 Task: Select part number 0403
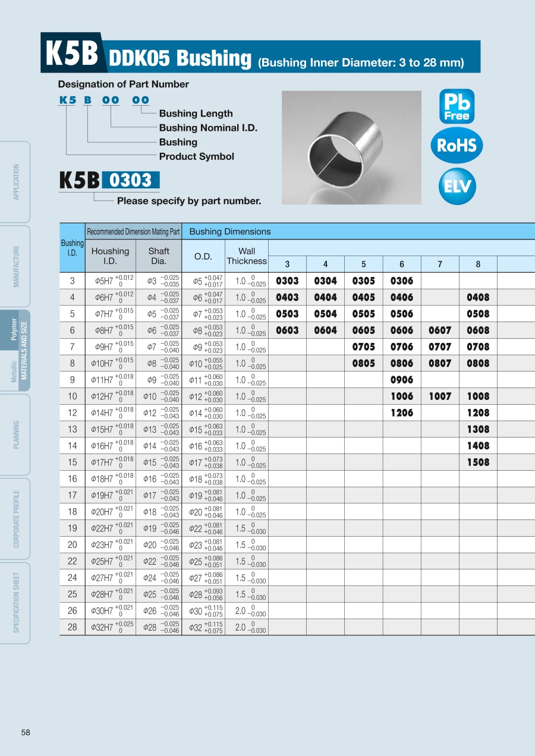tap(288, 298)
